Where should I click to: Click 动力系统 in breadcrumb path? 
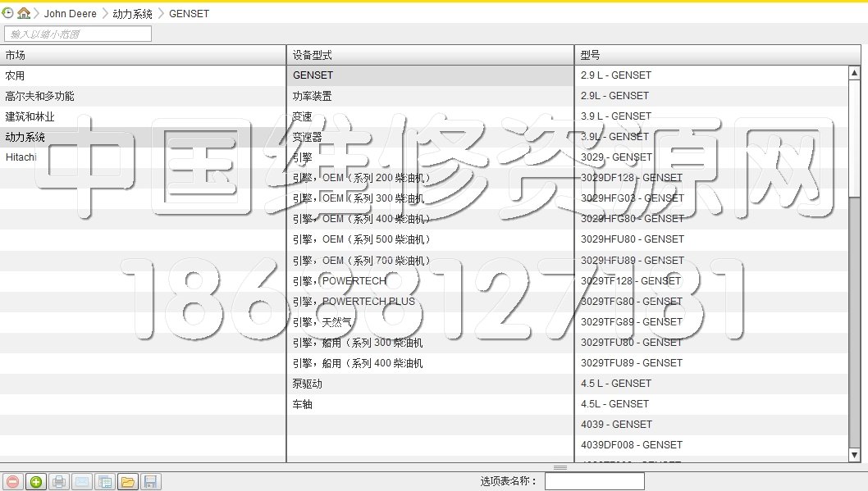(x=132, y=14)
